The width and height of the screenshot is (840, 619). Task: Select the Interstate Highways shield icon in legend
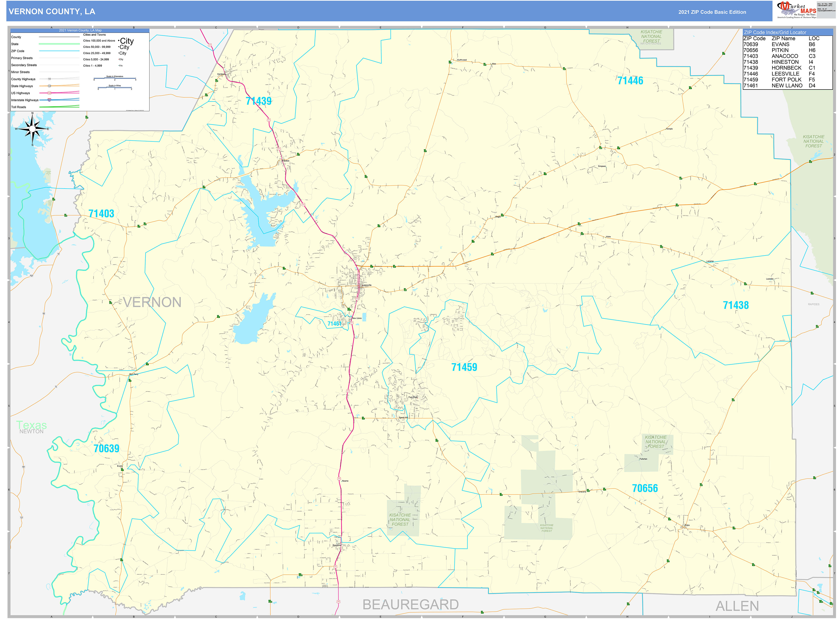(49, 100)
